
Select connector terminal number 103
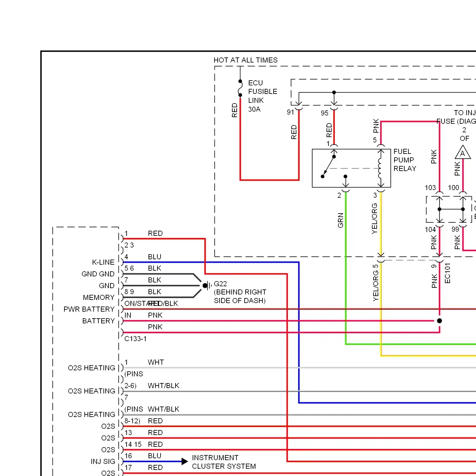[x=430, y=188]
